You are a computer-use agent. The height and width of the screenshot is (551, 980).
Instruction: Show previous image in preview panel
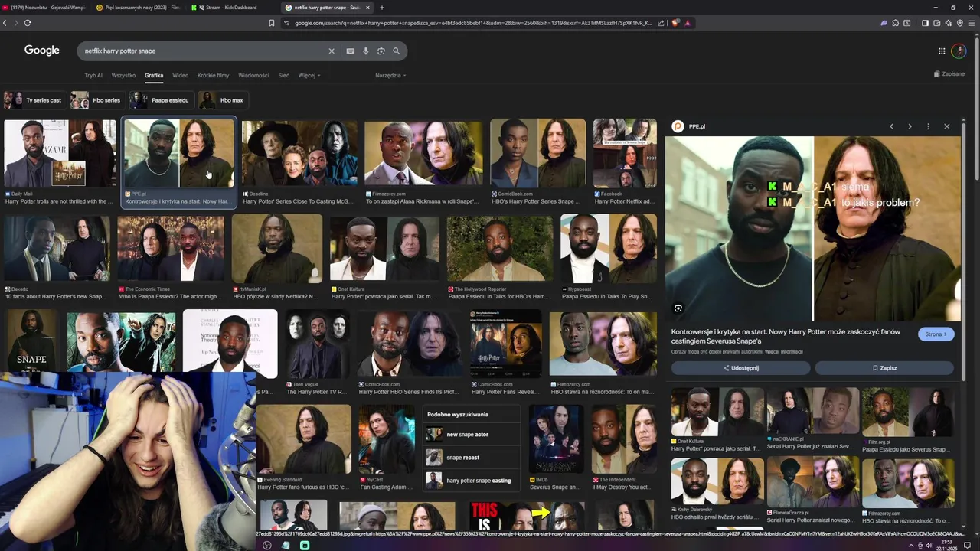(891, 126)
